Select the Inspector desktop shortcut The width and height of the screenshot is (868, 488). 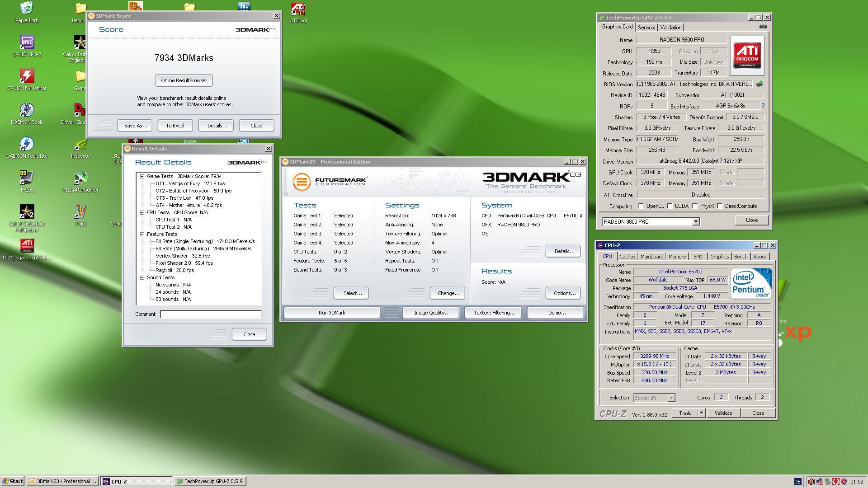81,147
